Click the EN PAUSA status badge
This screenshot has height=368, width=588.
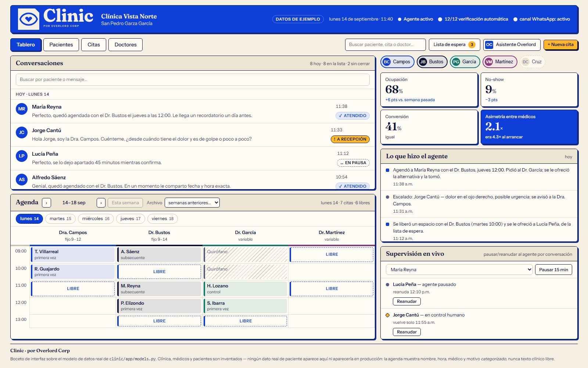pyautogui.click(x=353, y=163)
